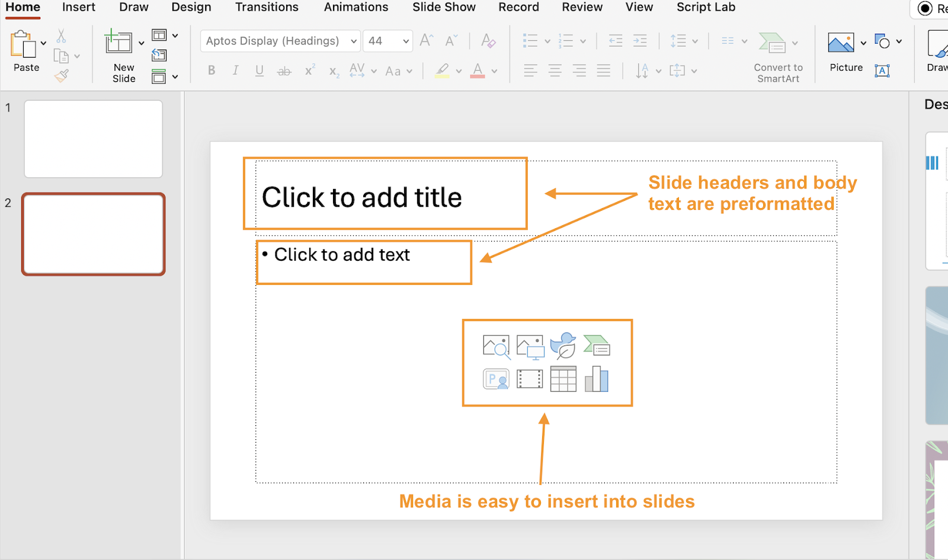Screen dimensions: 948x560
Task: Click the Increase Font Size icon
Action: coord(426,41)
